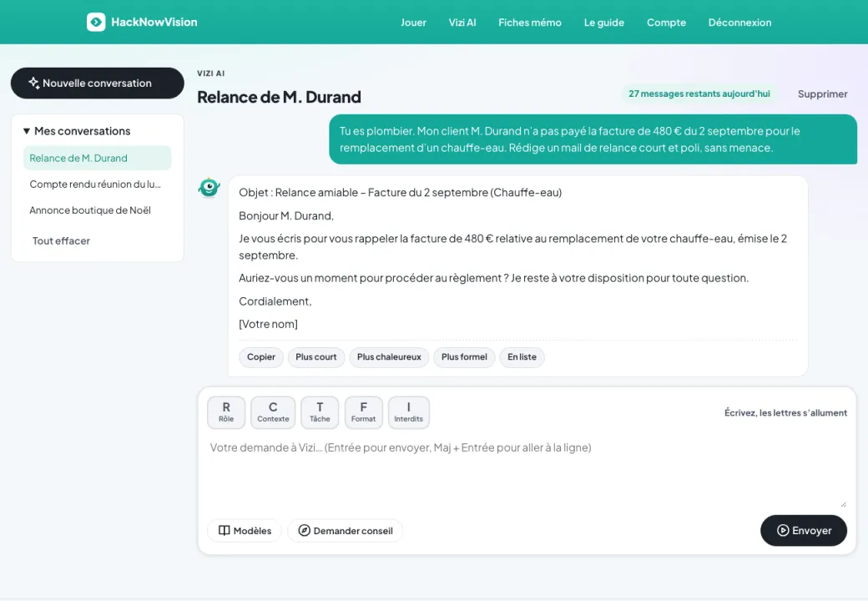The width and height of the screenshot is (868, 601).
Task: Click the HackNowVision brand name
Action: pos(154,23)
